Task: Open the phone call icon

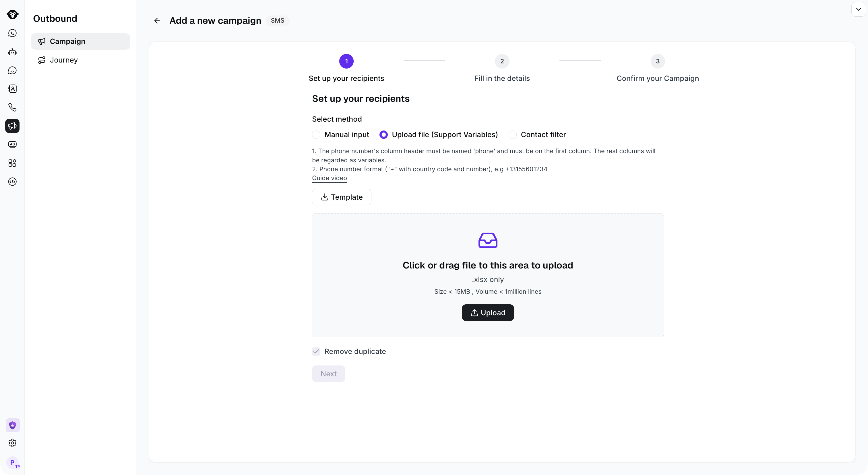Action: [12, 107]
